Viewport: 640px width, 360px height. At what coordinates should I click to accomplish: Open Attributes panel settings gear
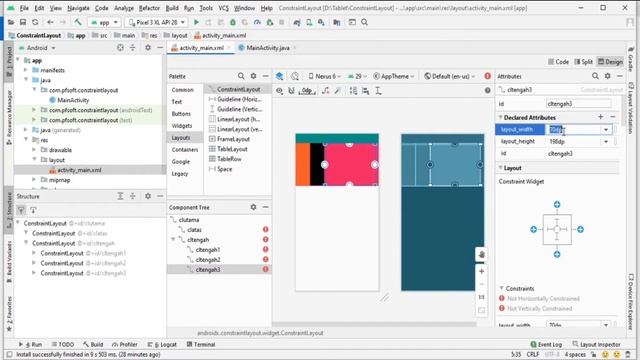point(608,76)
